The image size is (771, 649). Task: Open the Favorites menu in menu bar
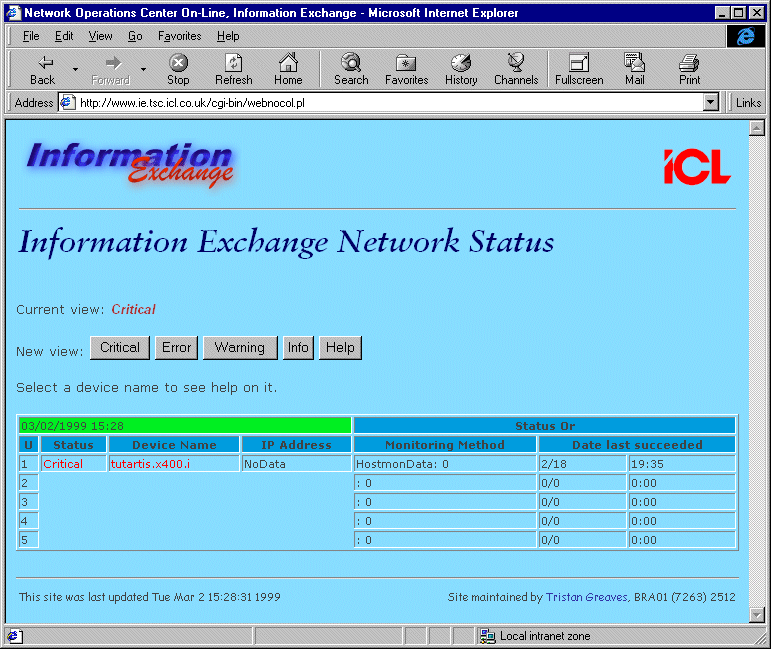click(x=179, y=36)
